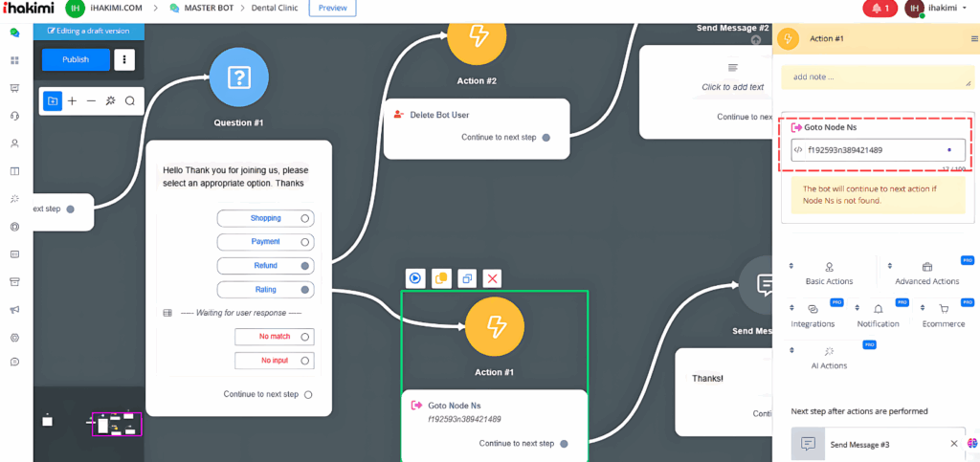The height and width of the screenshot is (462, 980).
Task: Click the Preview button
Action: click(332, 9)
